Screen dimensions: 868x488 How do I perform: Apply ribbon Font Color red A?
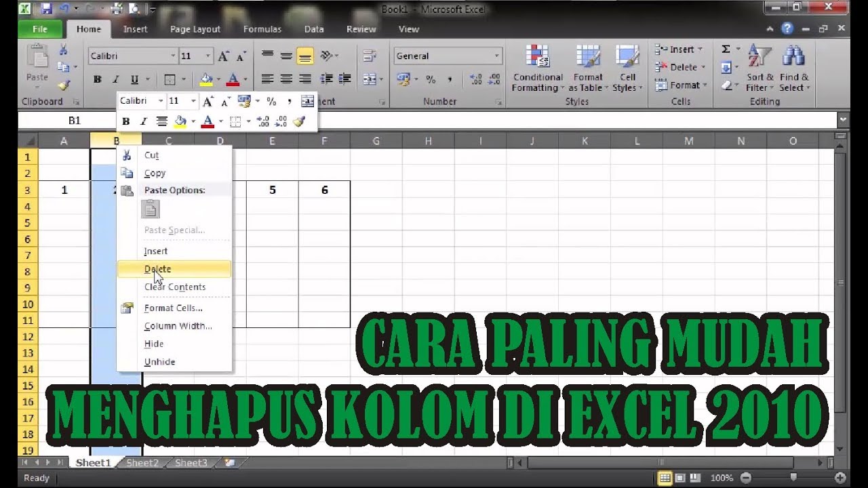point(233,79)
